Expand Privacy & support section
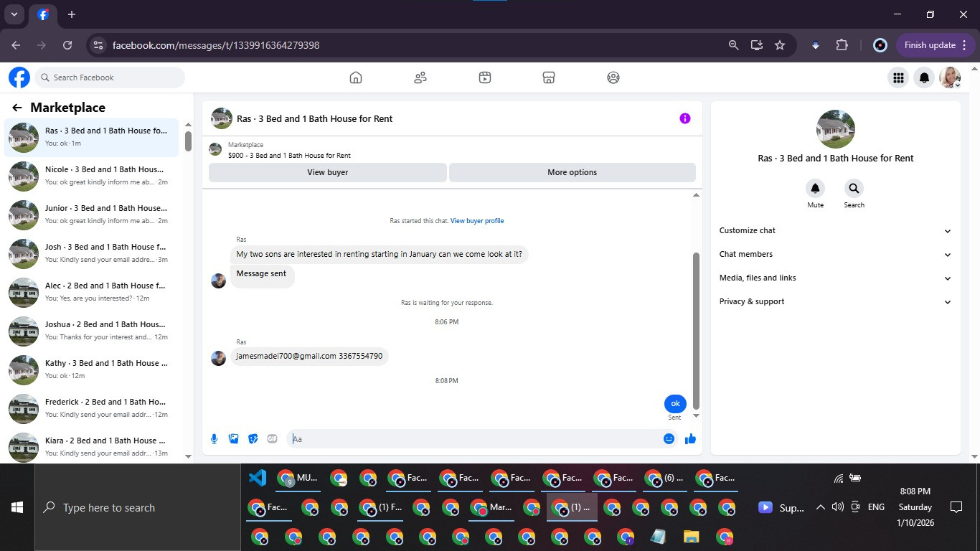Screen dimensions: 980x551 coord(836,302)
